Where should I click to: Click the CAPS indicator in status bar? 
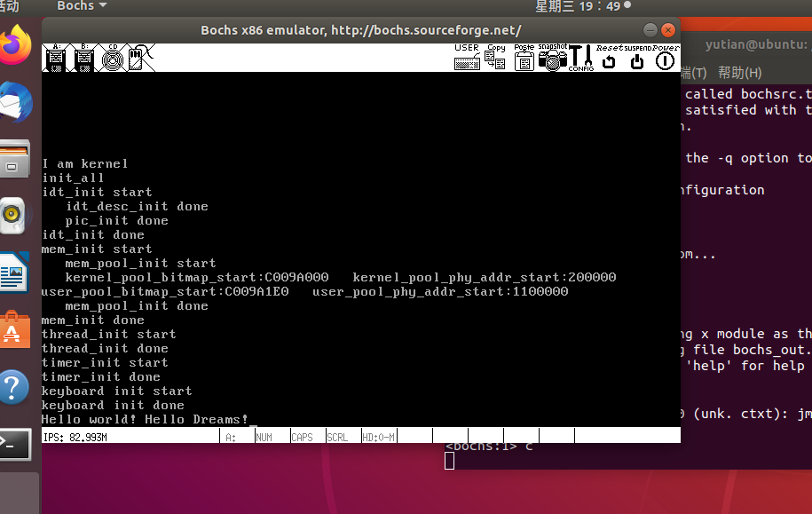[302, 437]
